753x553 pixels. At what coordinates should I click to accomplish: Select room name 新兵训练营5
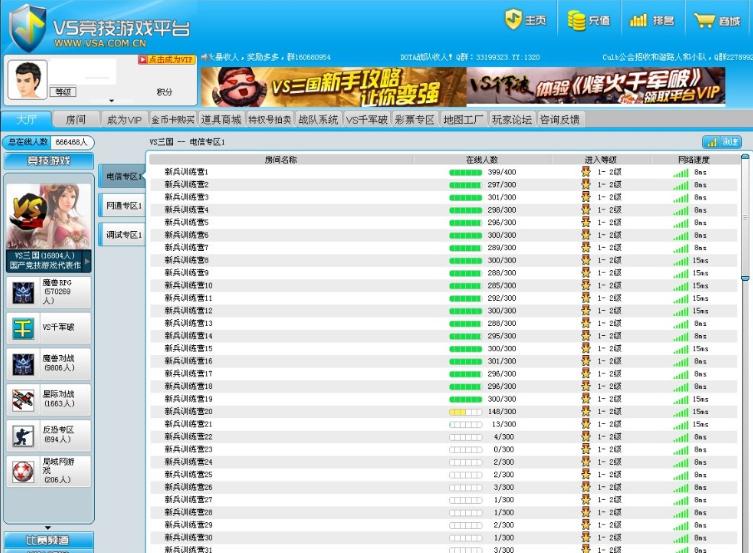pos(187,222)
